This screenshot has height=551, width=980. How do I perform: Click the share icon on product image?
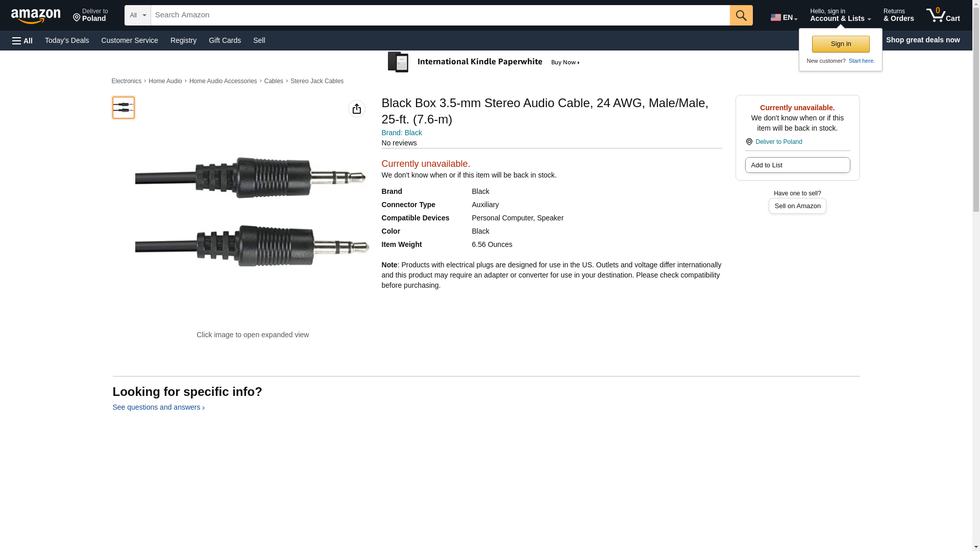point(357,109)
